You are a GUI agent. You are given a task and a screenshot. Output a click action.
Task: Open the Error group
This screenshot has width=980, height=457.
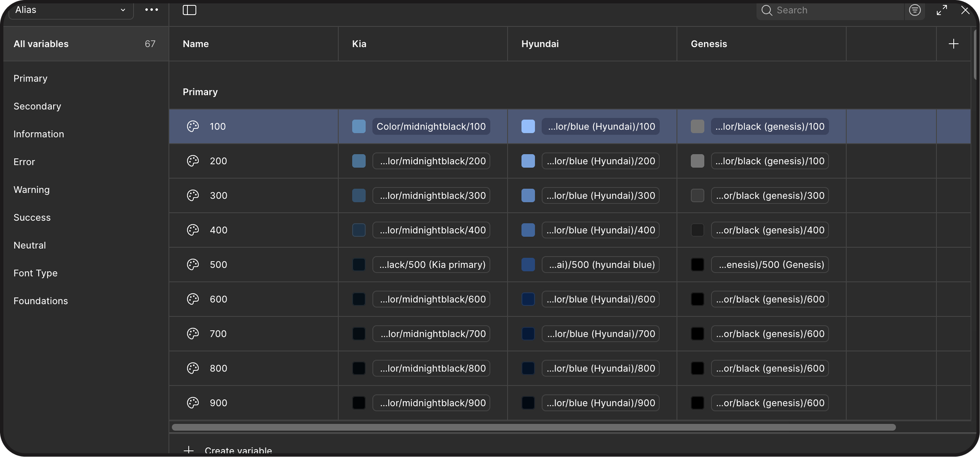[x=24, y=162]
